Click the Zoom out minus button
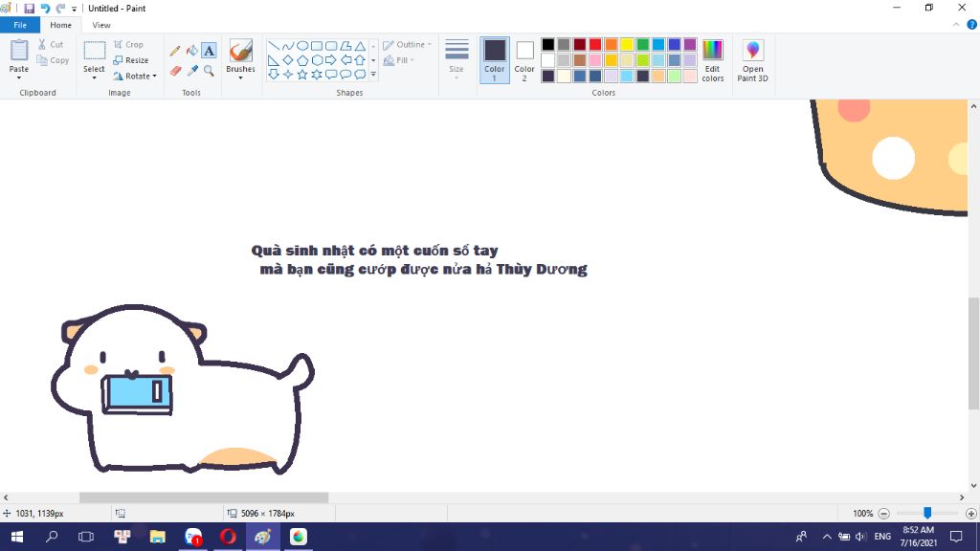Image resolution: width=980 pixels, height=551 pixels. coord(883,514)
